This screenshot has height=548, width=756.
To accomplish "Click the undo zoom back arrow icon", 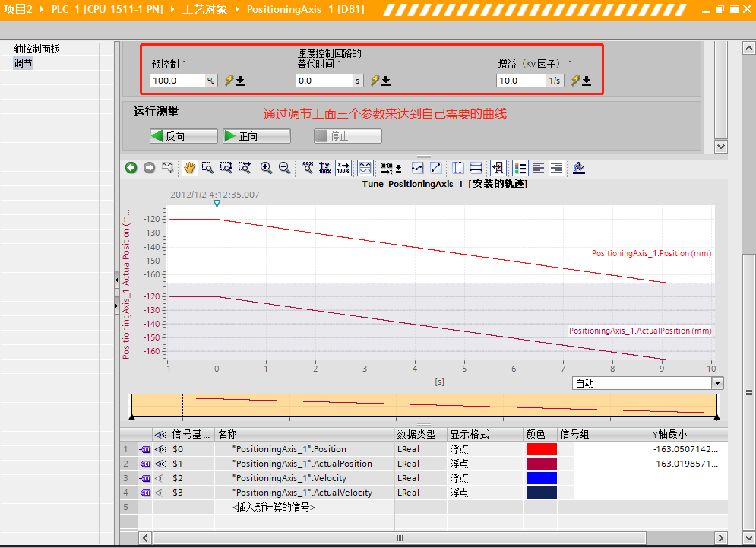I will coord(131,167).
